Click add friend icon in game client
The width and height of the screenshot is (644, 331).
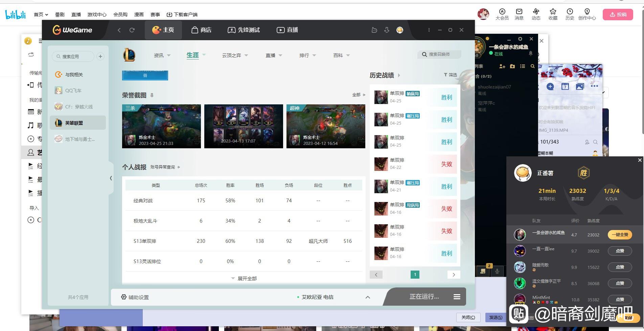coord(502,67)
